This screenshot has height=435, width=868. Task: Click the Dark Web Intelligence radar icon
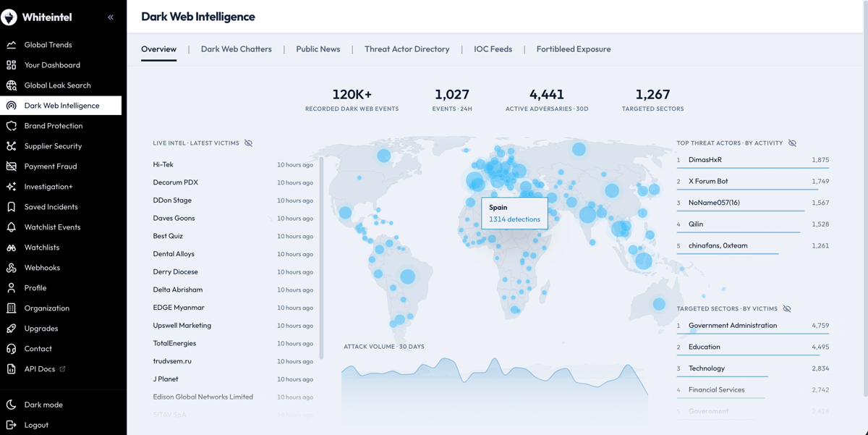[12, 106]
